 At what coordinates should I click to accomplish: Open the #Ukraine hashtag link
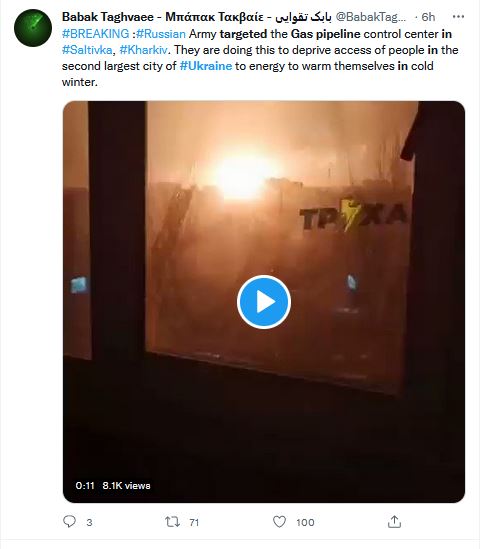coord(206,66)
